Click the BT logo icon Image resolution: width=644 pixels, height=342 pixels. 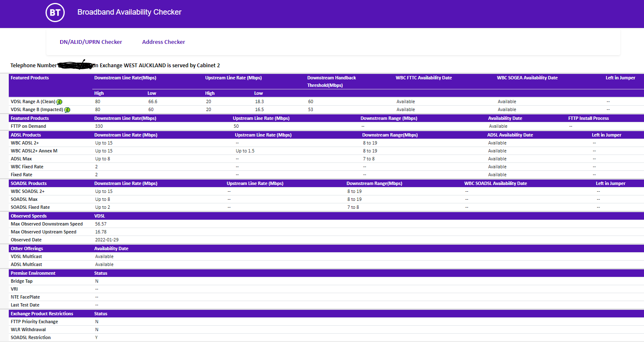[x=55, y=13]
